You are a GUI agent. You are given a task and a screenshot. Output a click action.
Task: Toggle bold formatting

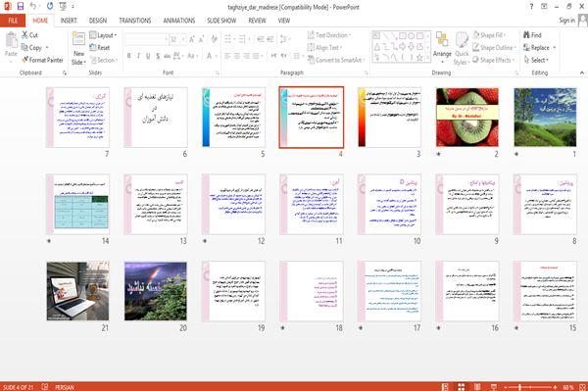(128, 56)
